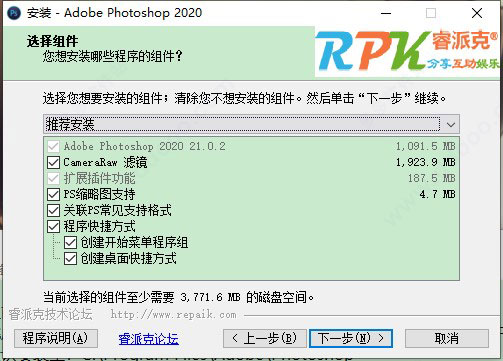Click the 1,923.9 MB size value

click(425, 162)
